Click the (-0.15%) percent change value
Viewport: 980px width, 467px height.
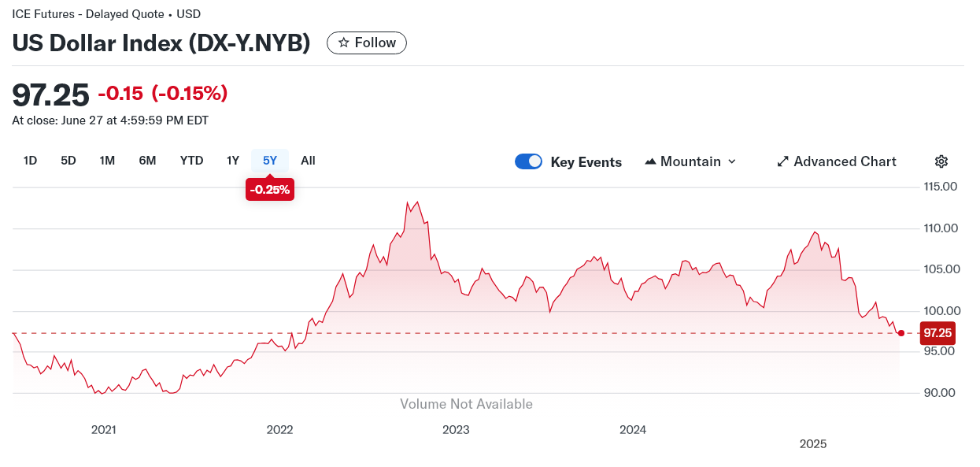click(190, 94)
